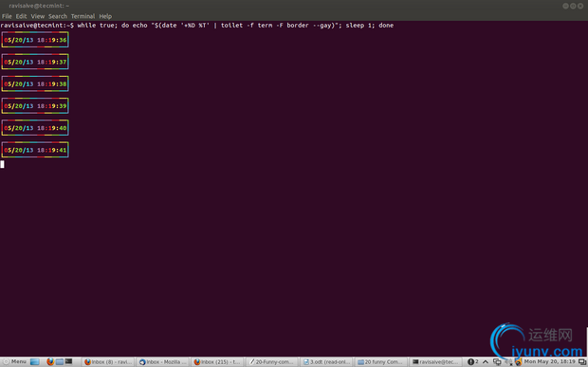Viewport: 588px width, 367px height.
Task: Click the volume speaker tray icon
Action: pyautogui.click(x=508, y=361)
